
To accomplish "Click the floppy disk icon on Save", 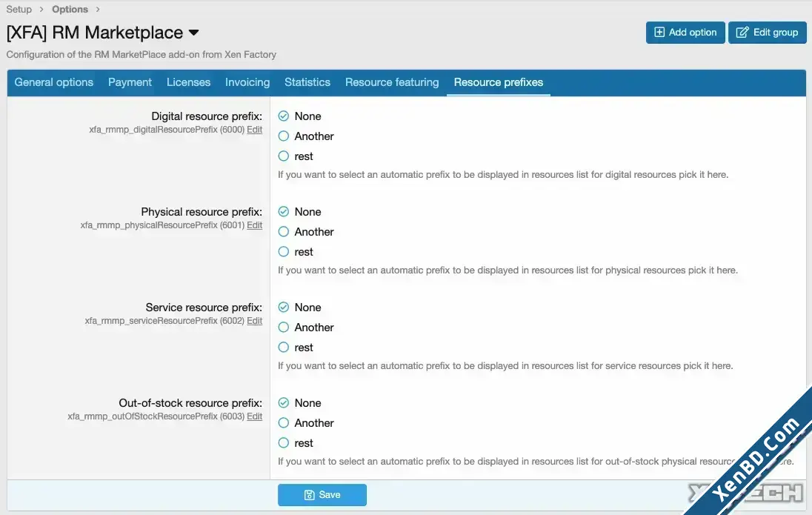I will pos(309,495).
